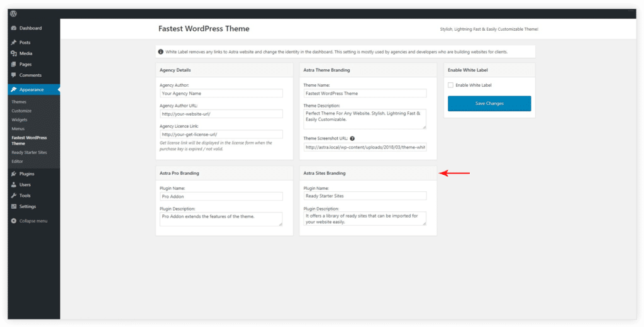Click the help icon beside Theme Screenshot URL
The image size is (644, 327).
coord(353,138)
